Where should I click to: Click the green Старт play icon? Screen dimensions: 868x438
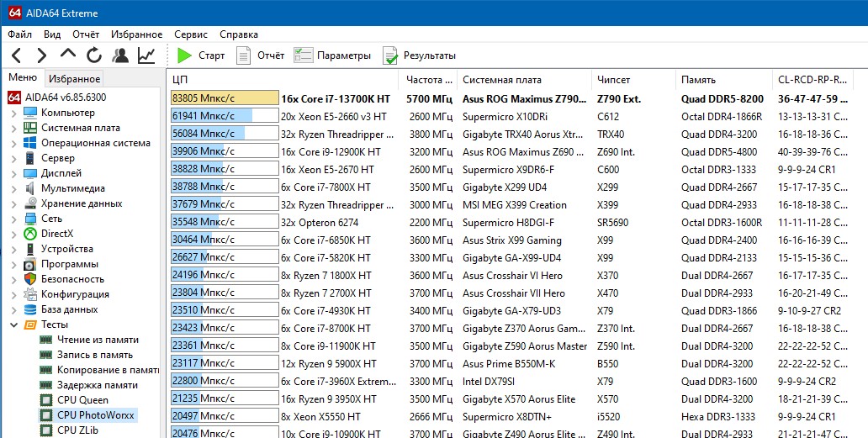[x=184, y=55]
